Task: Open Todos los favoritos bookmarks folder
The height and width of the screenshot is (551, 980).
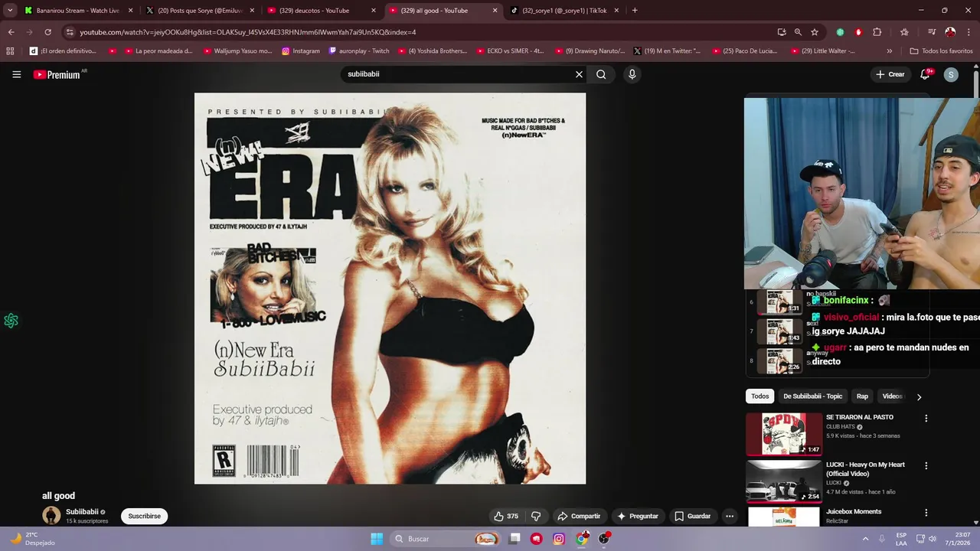Action: coord(941,51)
